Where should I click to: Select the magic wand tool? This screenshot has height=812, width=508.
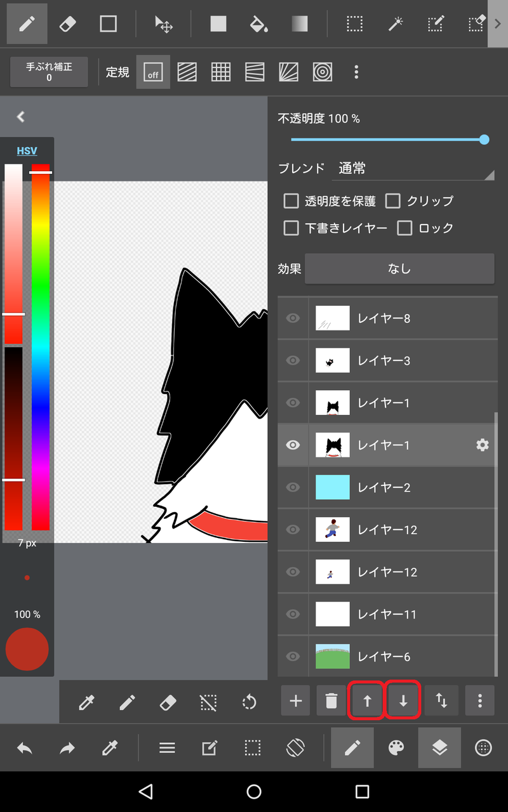tap(395, 24)
